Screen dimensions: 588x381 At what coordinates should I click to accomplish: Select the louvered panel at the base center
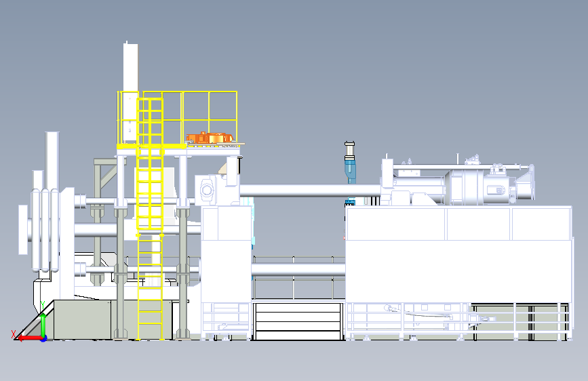[298, 321]
